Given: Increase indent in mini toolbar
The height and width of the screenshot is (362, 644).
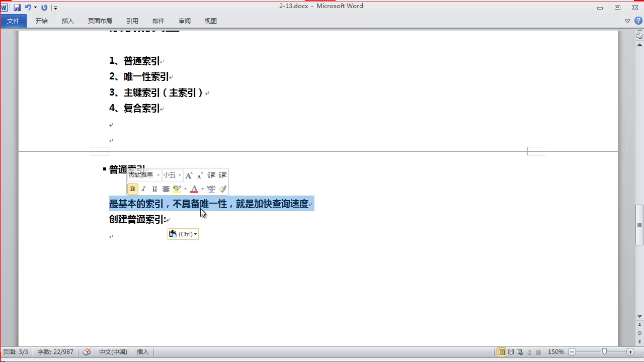Looking at the screenshot, I should [222, 175].
